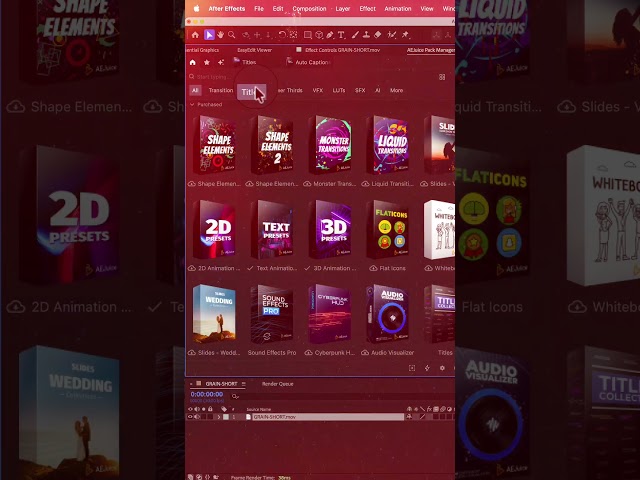Select the LUTs category filter

tap(339, 90)
